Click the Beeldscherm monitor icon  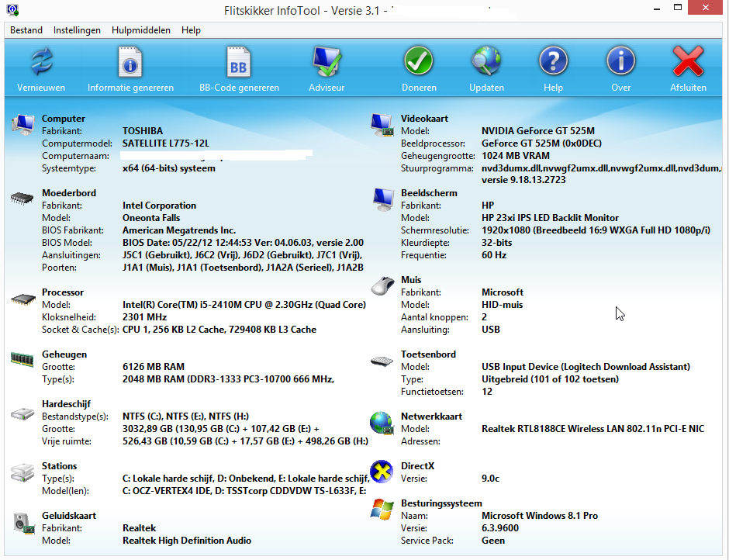click(x=383, y=200)
